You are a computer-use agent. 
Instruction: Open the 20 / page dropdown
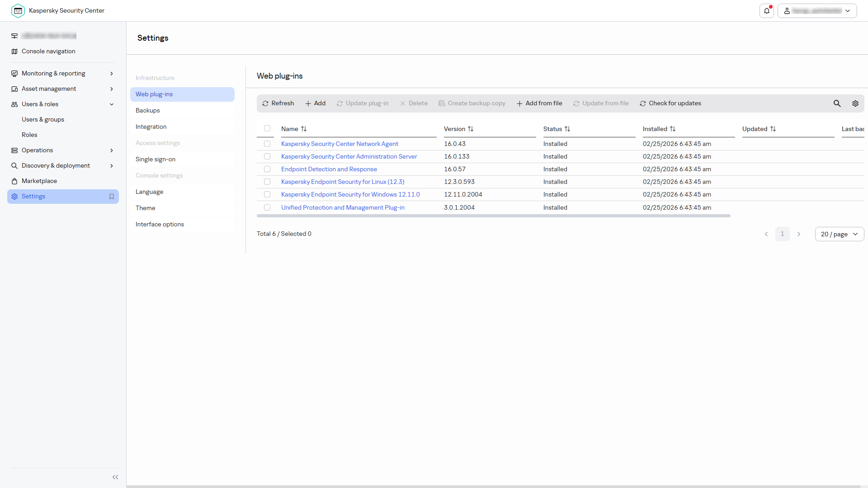point(840,234)
